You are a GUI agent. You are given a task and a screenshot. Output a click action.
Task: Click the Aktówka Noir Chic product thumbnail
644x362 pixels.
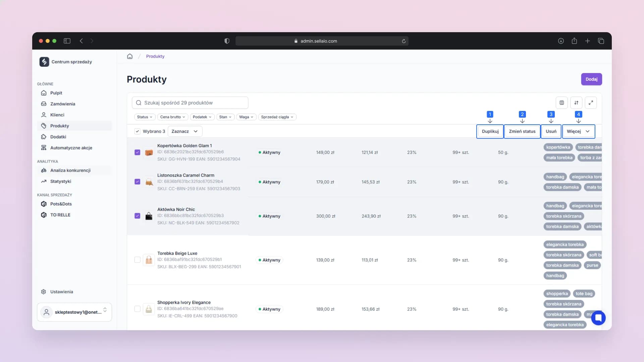pyautogui.click(x=149, y=216)
